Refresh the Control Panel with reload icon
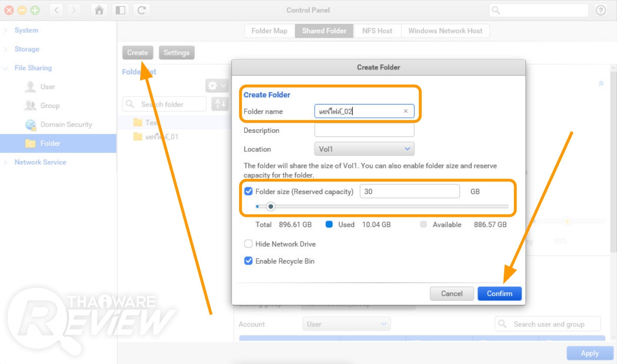This screenshot has width=617, height=364. [142, 10]
